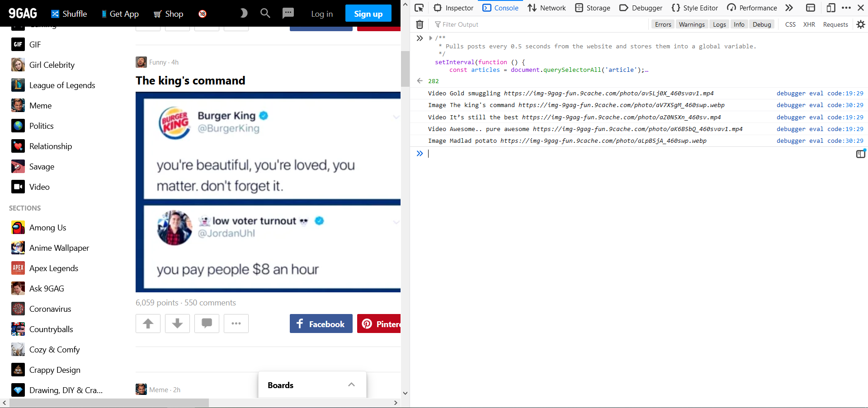Open the Politics section

(33, 126)
